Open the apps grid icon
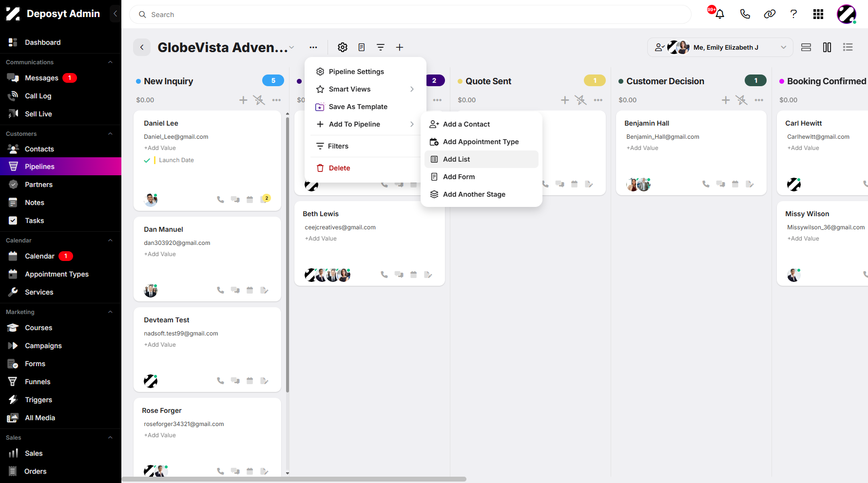 [x=818, y=14]
